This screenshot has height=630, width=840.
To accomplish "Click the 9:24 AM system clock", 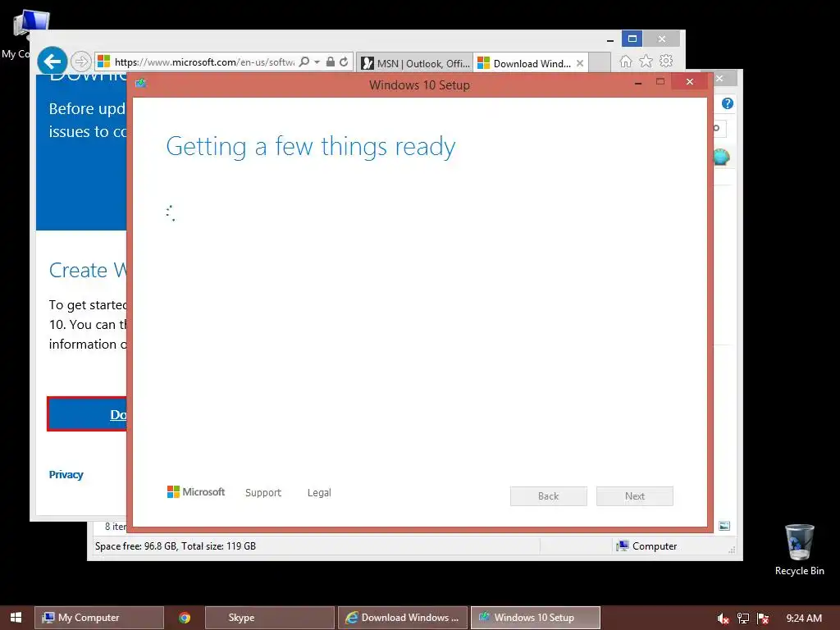I will 804,619.
